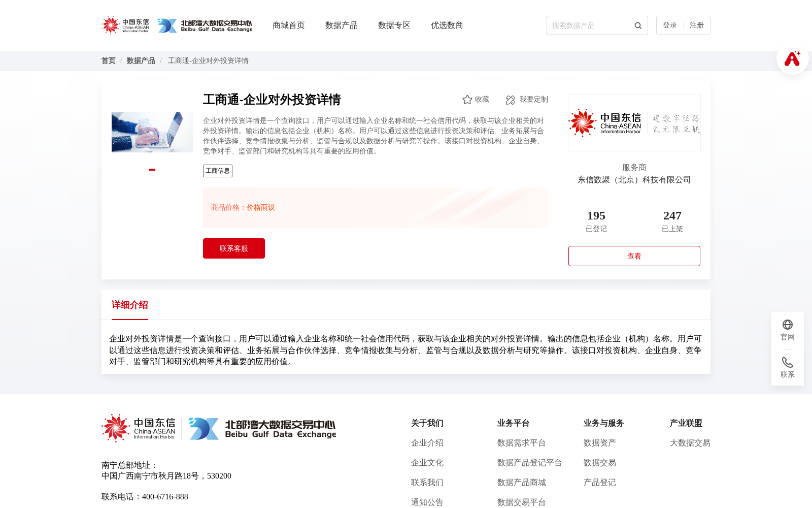Open footer link 数据交易平台
The width and height of the screenshot is (812, 508).
click(x=522, y=502)
